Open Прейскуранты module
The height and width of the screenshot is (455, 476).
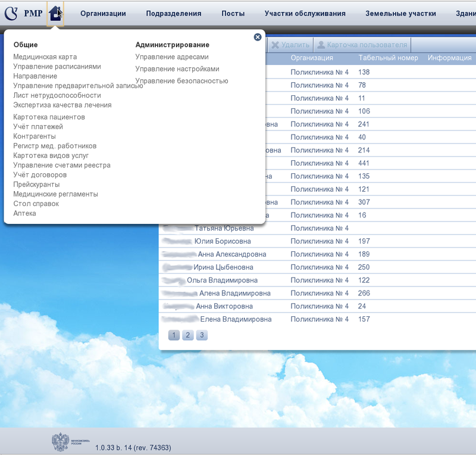(x=36, y=185)
